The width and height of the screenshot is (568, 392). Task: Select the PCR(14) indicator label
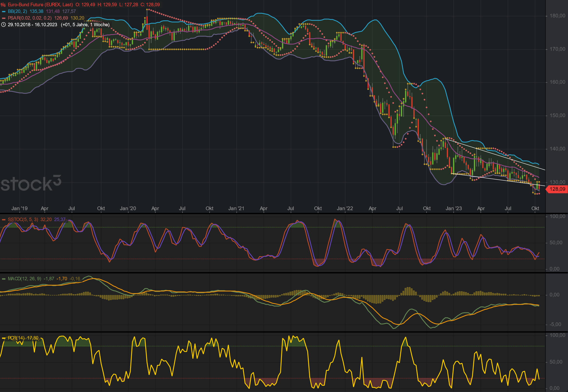[x=16, y=338]
